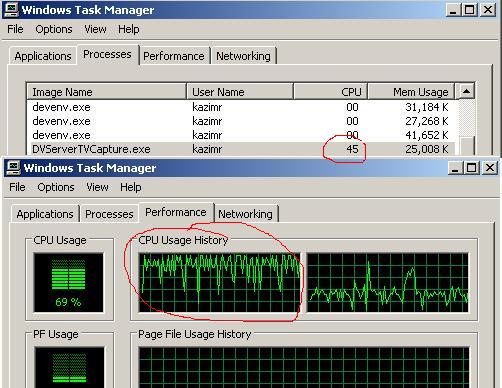Click the 45 CPU value for DVServerTVCapture.exe
The image size is (502, 388).
pos(352,149)
